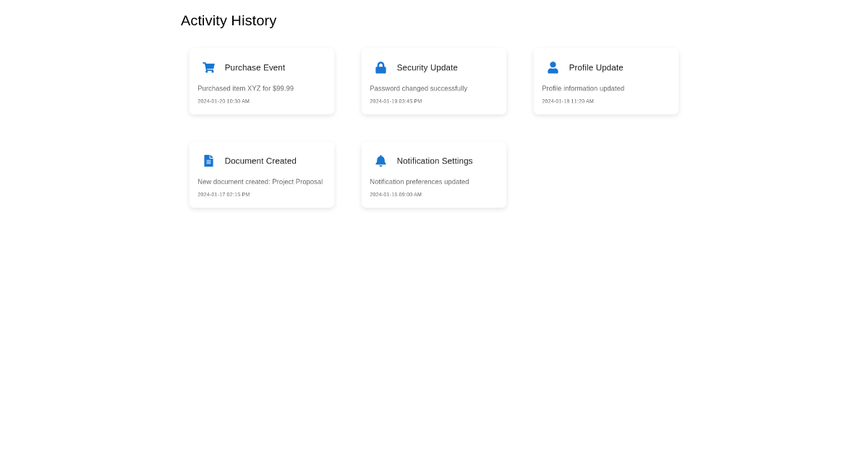Click the Notification Settings title text
This screenshot has height=456, width=868.
[x=435, y=161]
